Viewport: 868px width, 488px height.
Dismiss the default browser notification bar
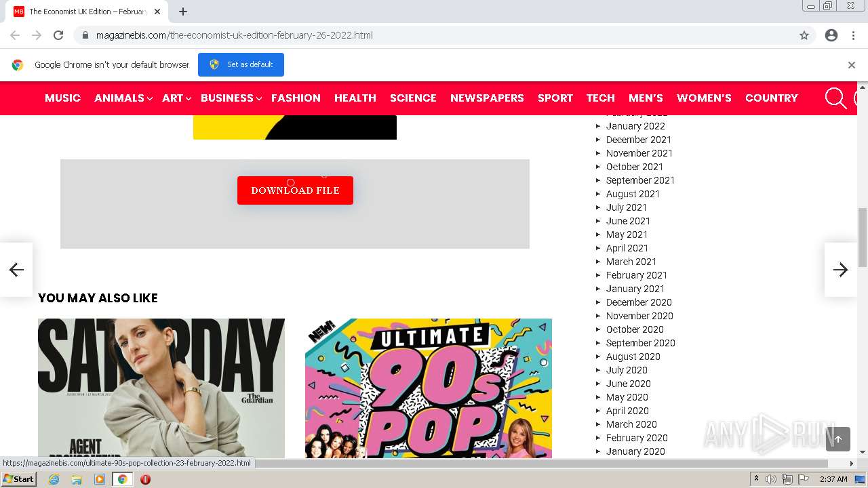pyautogui.click(x=852, y=65)
